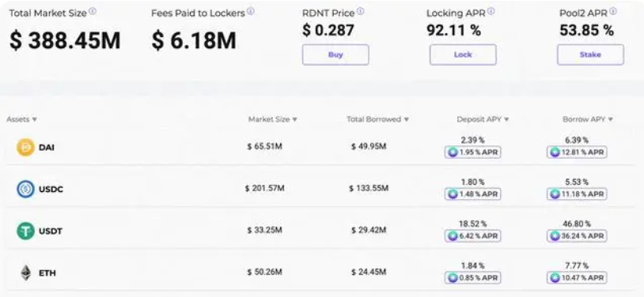Open the Fees Paid to Lockers info icon

(251, 12)
